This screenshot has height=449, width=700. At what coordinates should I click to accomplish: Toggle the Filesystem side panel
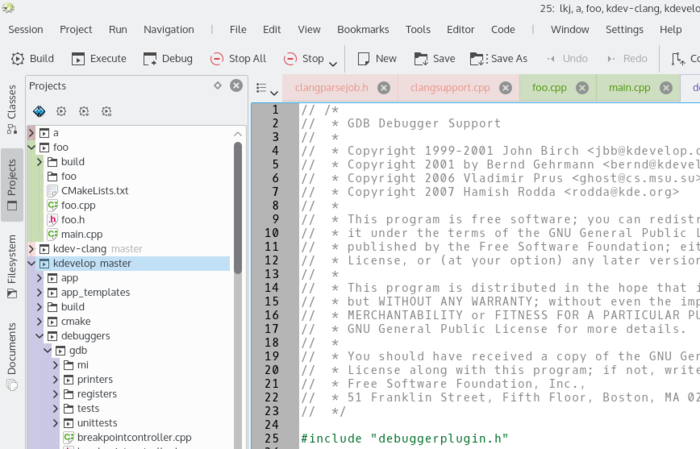point(11,266)
